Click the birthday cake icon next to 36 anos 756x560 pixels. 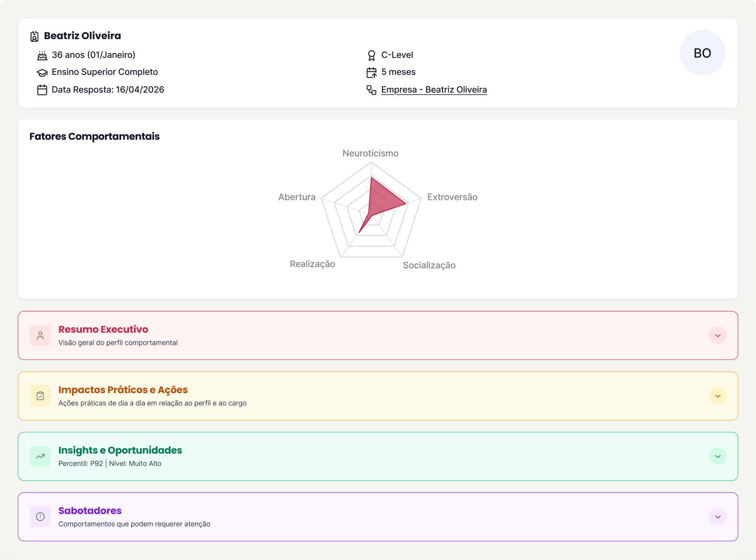tap(42, 56)
